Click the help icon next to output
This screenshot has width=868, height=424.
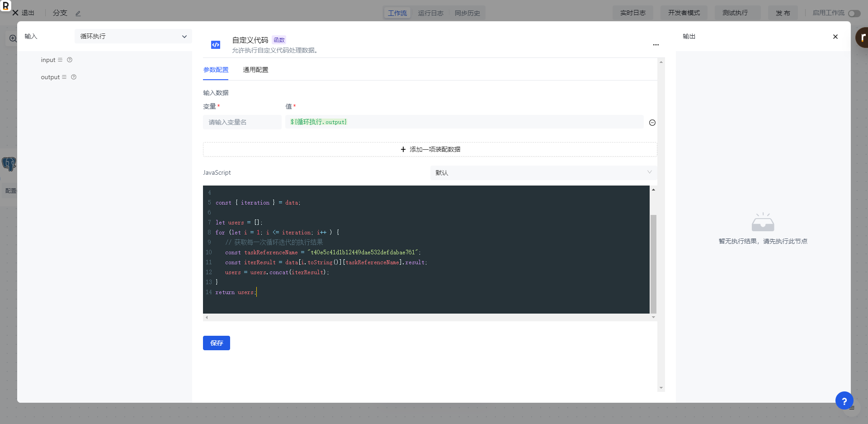click(x=74, y=77)
